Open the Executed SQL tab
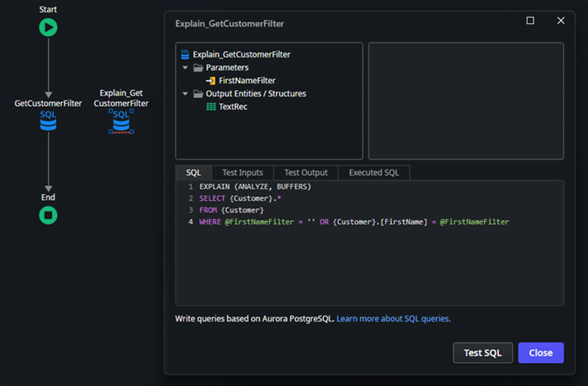The height and width of the screenshot is (386, 588). (374, 173)
